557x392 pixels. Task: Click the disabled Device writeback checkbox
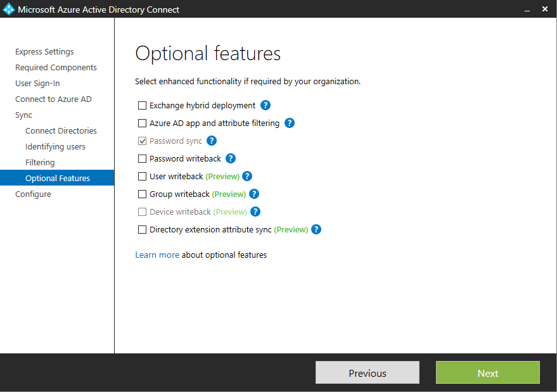click(x=142, y=212)
